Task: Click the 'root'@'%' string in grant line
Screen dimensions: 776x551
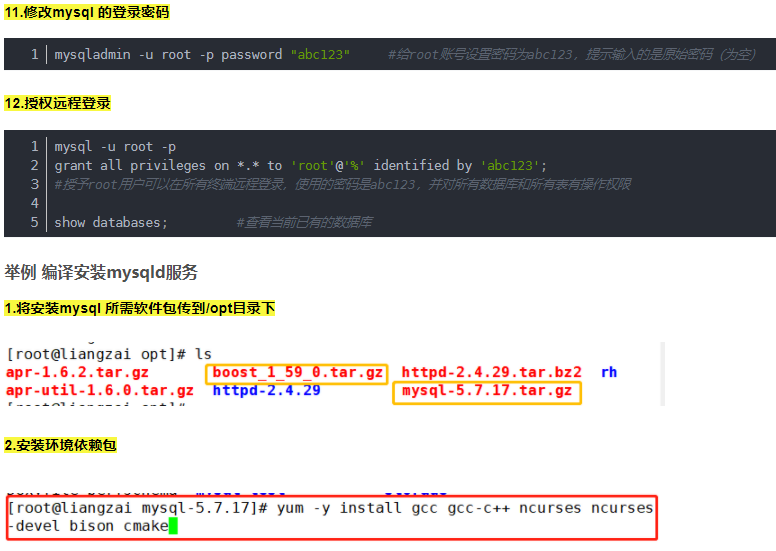Action: (328, 165)
